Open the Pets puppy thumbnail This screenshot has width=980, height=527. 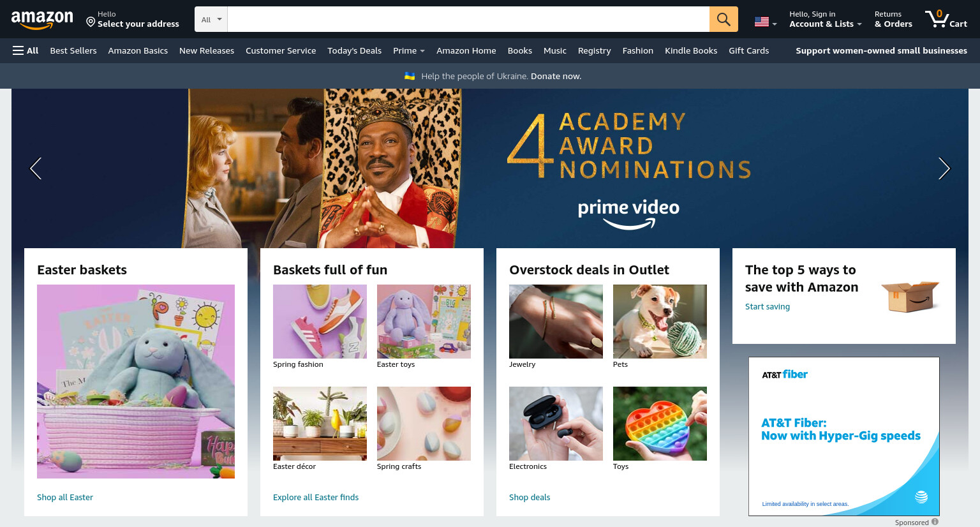coord(660,322)
